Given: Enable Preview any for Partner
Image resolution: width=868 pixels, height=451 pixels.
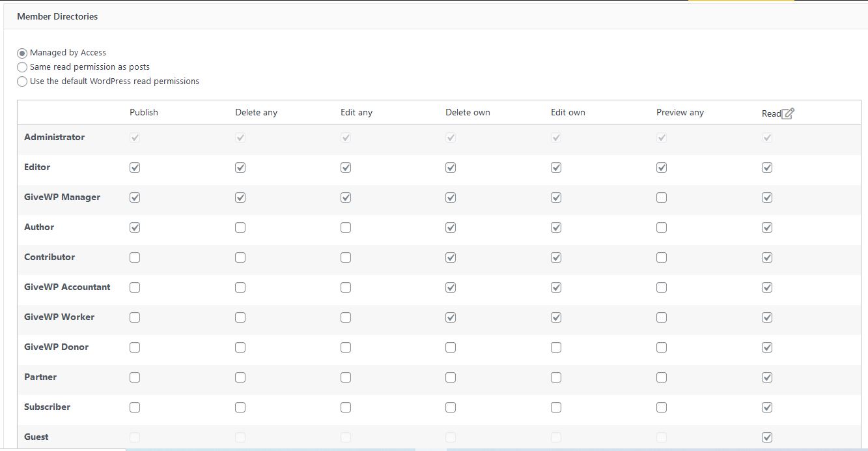Looking at the screenshot, I should pos(662,377).
